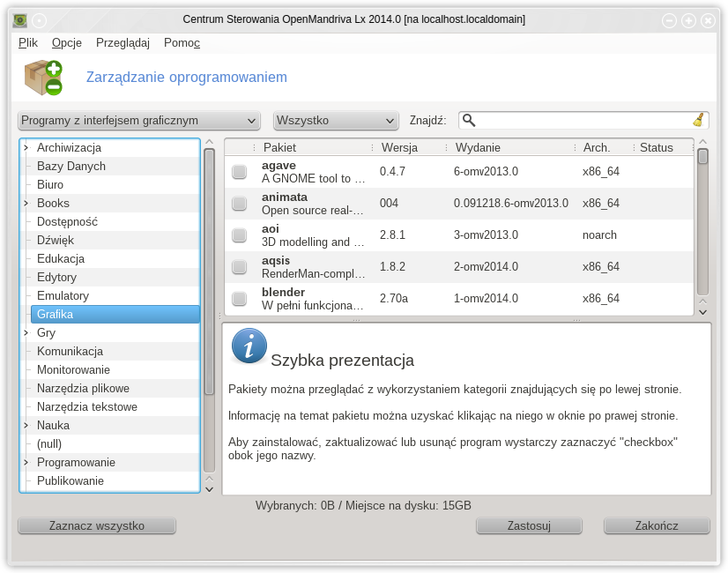This screenshot has width=728, height=573.
Task: Minimize the window
Action: 669,20
